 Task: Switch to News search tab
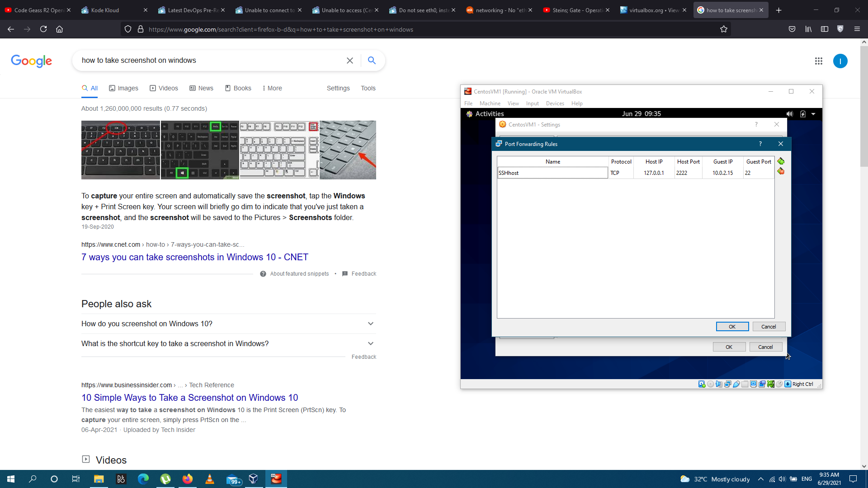click(201, 88)
